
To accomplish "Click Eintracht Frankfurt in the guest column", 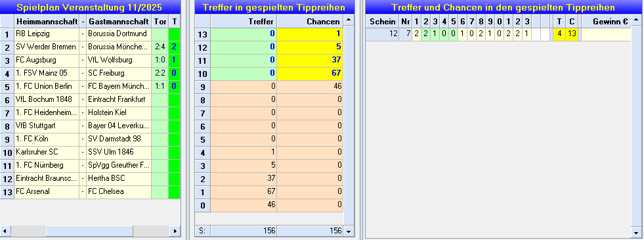I will pyautogui.click(x=119, y=100).
